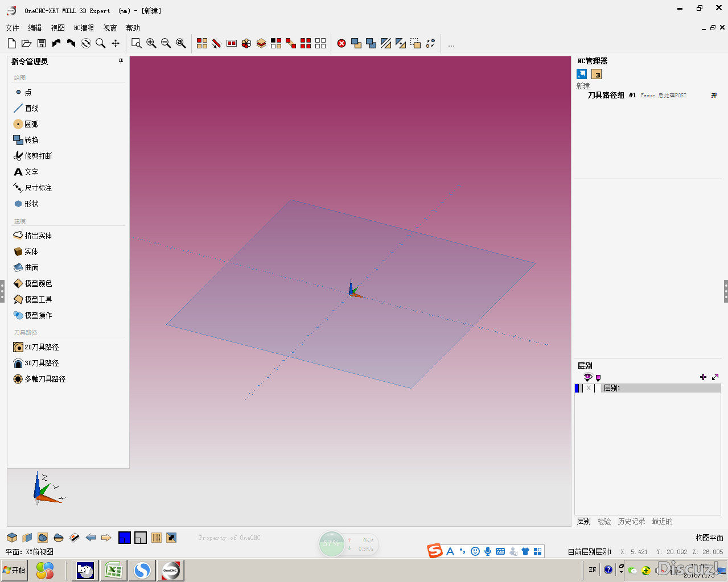This screenshot has width=728, height=582.
Task: Go to previous view with left arrow
Action: click(91, 538)
